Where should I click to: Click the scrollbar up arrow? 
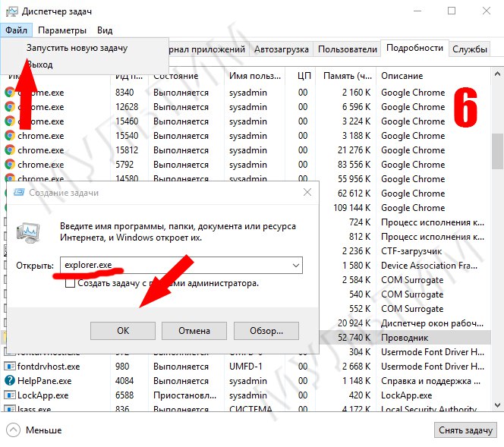click(x=497, y=74)
